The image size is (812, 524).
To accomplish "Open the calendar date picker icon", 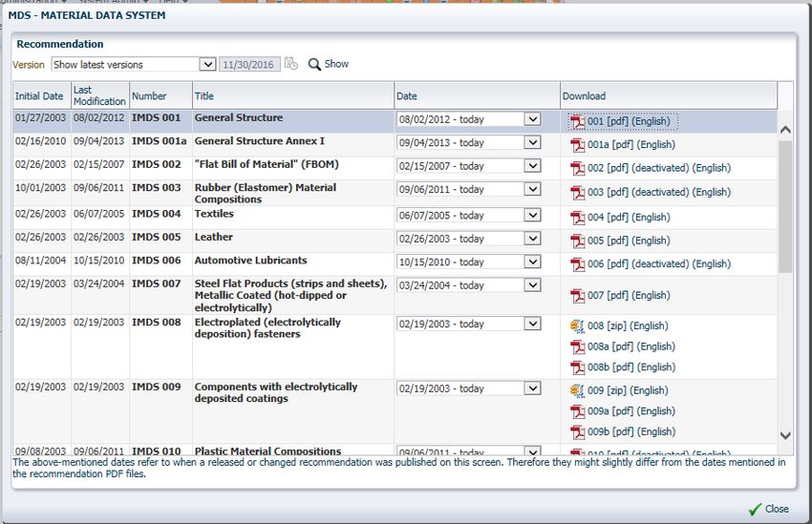I will tap(291, 64).
